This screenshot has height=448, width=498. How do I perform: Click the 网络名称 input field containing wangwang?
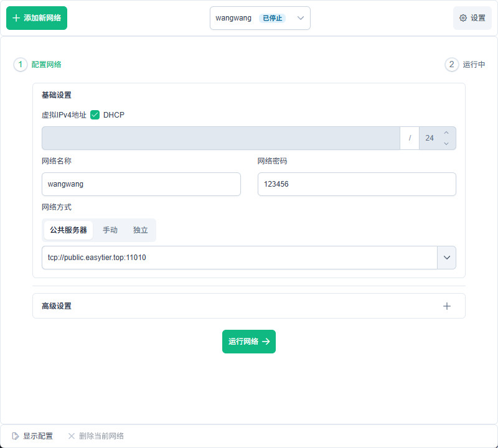(141, 184)
